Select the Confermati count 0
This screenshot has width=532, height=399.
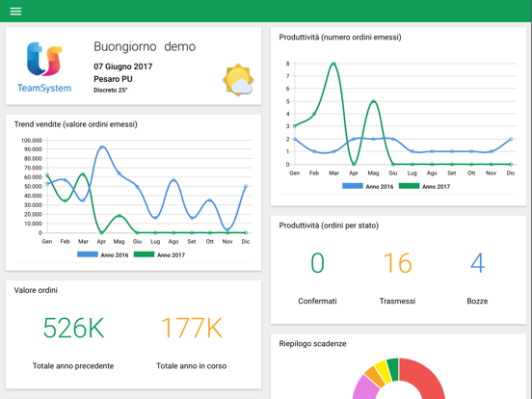point(318,263)
